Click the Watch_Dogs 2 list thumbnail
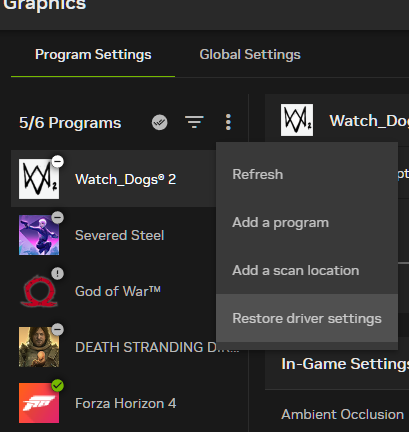The image size is (409, 432). tap(39, 179)
